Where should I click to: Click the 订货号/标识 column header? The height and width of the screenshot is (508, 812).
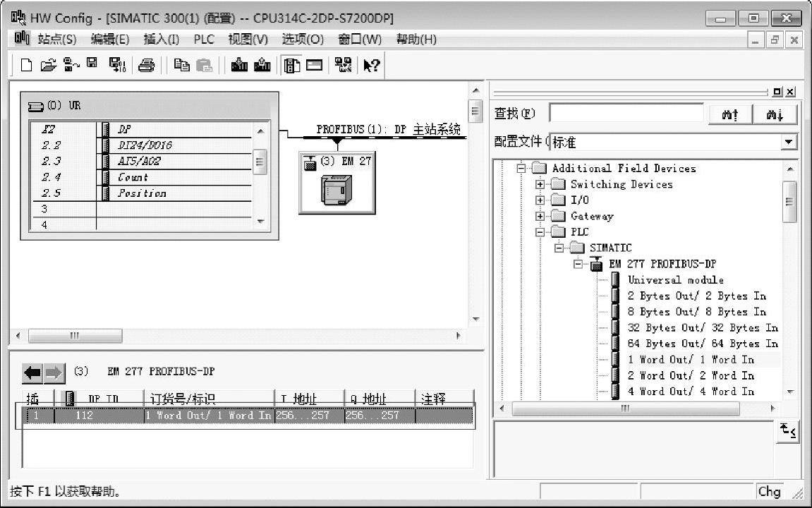[209, 398]
